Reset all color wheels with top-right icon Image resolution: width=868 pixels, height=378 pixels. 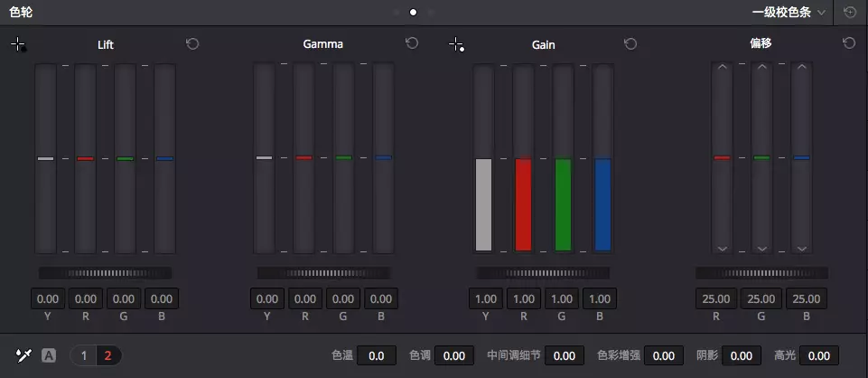pos(850,13)
